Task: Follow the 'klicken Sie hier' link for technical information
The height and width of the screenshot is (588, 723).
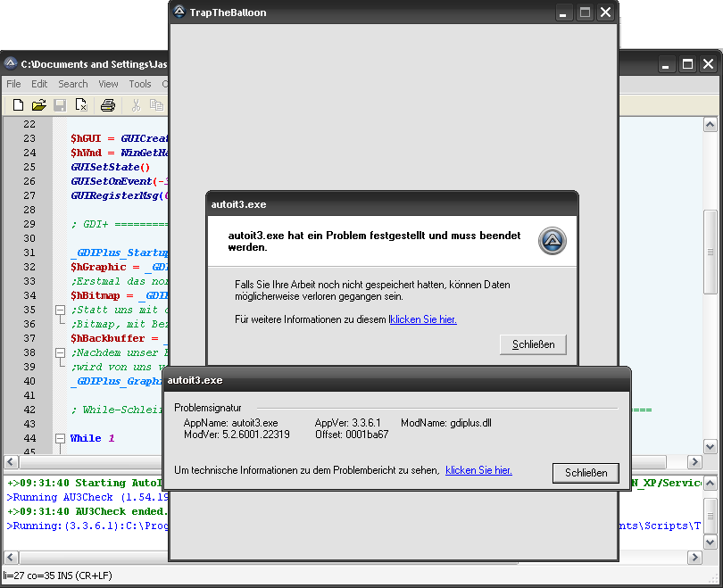Action: pyautogui.click(x=478, y=469)
